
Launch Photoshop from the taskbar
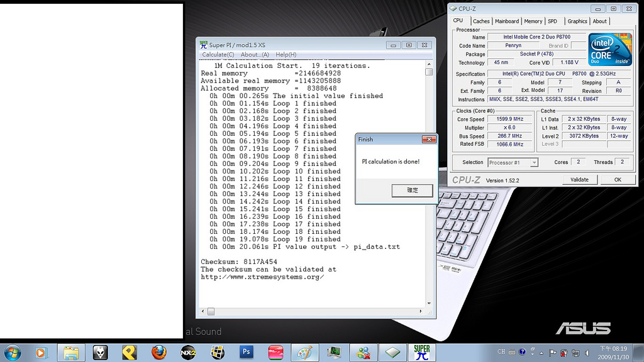pos(247,353)
